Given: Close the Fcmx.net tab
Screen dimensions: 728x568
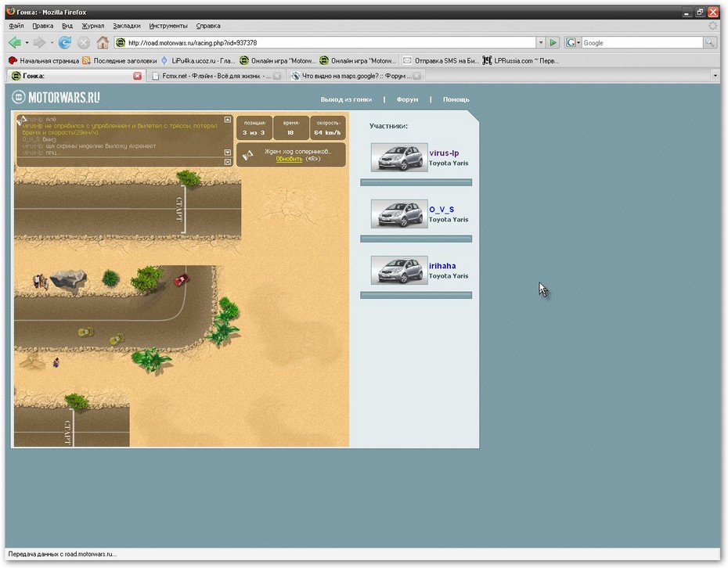Looking at the screenshot, I should (277, 76).
